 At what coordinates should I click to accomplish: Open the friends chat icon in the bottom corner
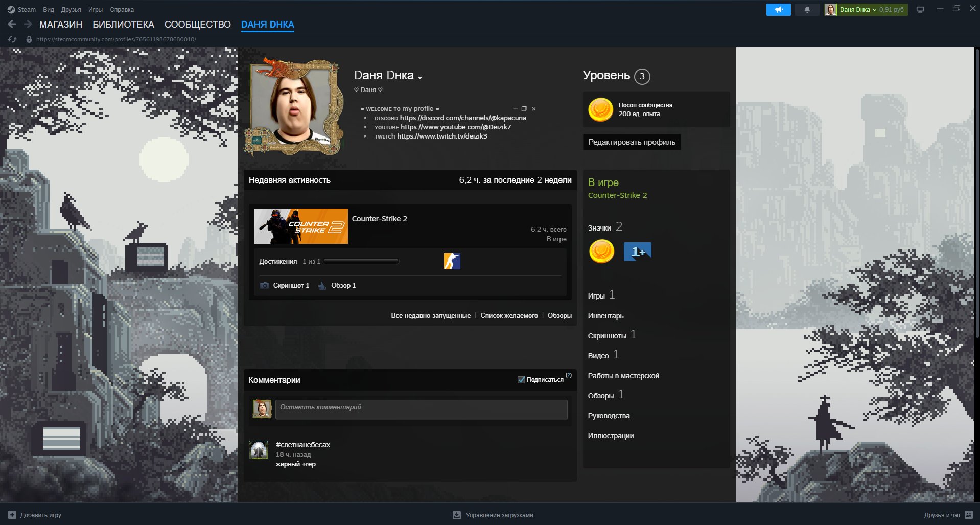[x=968, y=515]
